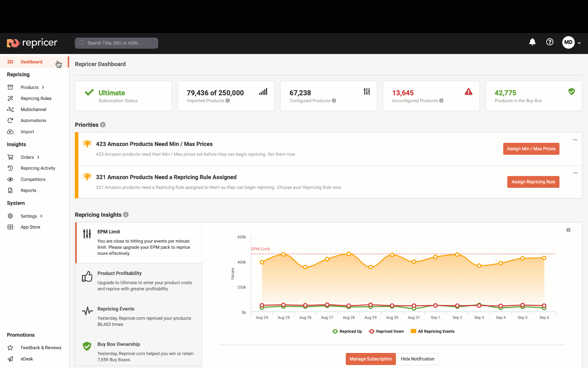Expand the Products submenu chevron

tap(43, 87)
